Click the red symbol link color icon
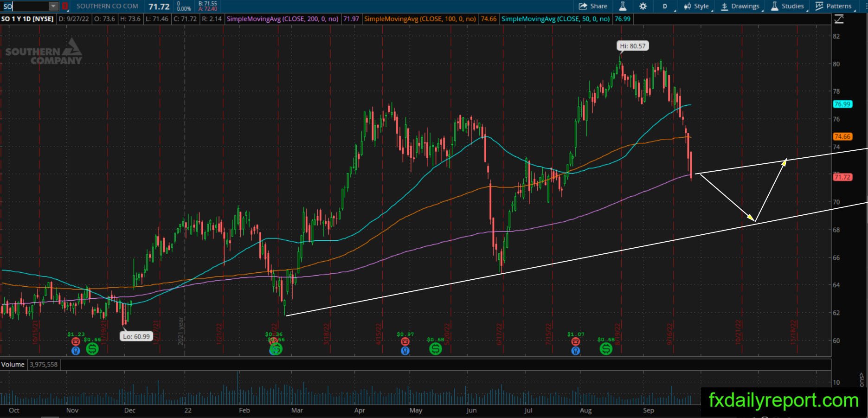The width and height of the screenshot is (868, 418). (65, 6)
